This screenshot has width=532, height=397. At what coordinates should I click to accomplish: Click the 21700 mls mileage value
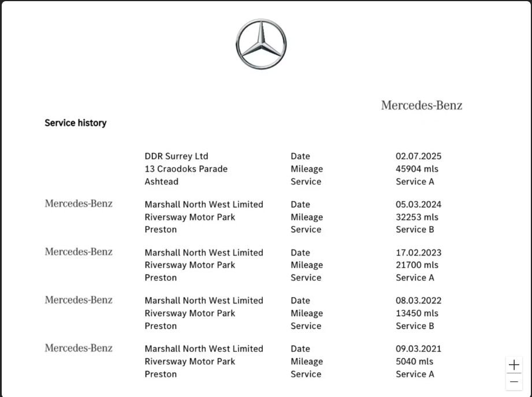(x=417, y=265)
